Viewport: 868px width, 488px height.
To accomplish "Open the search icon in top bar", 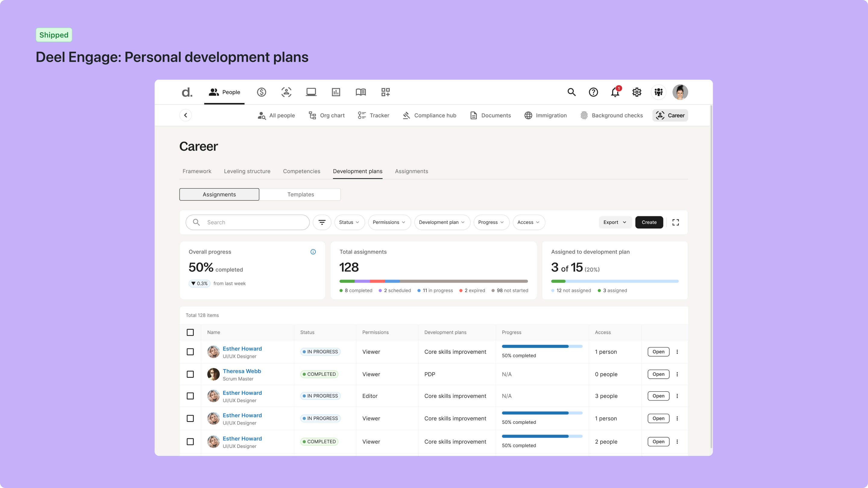I will [x=571, y=92].
